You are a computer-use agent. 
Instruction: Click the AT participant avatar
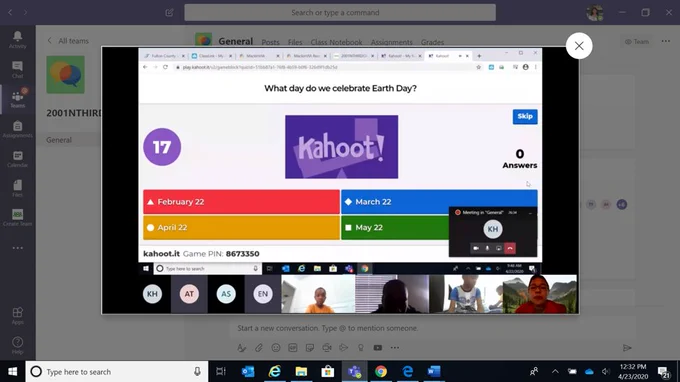(189, 294)
